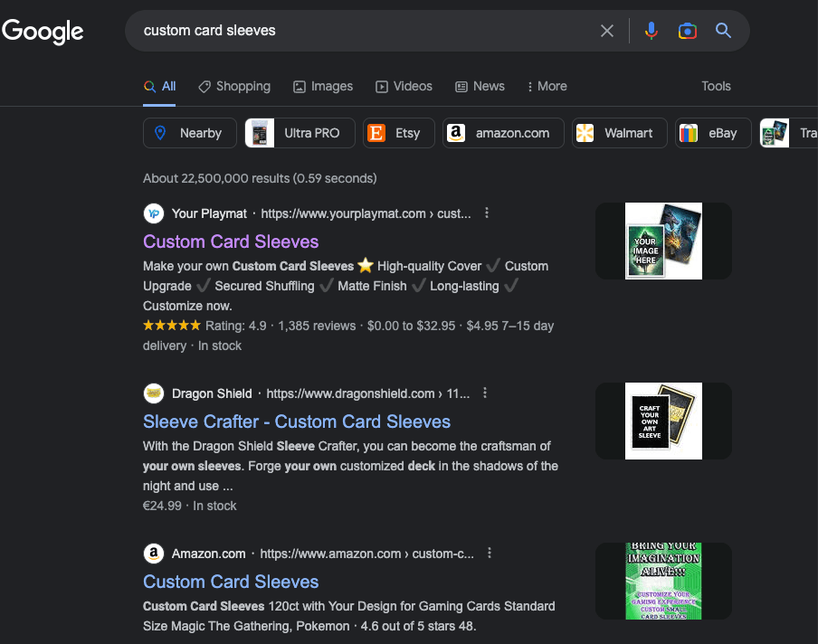Viewport: 818px width, 644px height.
Task: Filter results by Nearby chip
Action: pos(190,133)
